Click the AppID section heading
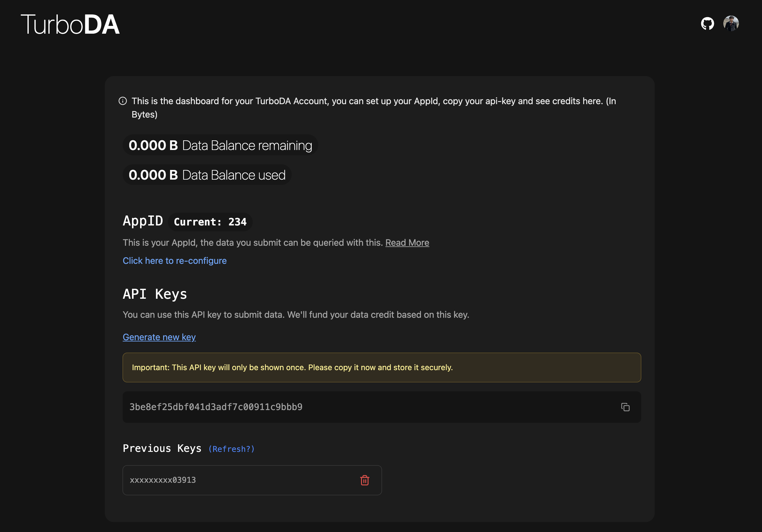Screen dimensions: 762x532 point(143,221)
